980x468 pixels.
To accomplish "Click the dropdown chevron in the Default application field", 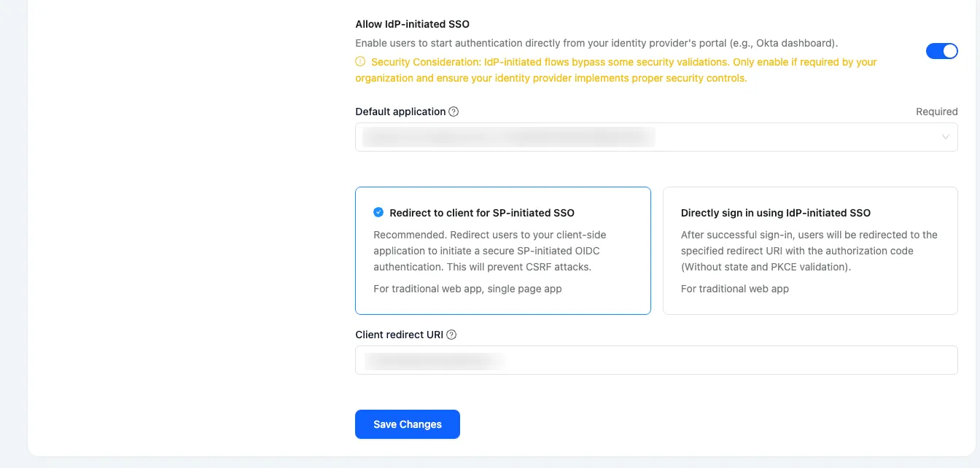I will [x=946, y=136].
